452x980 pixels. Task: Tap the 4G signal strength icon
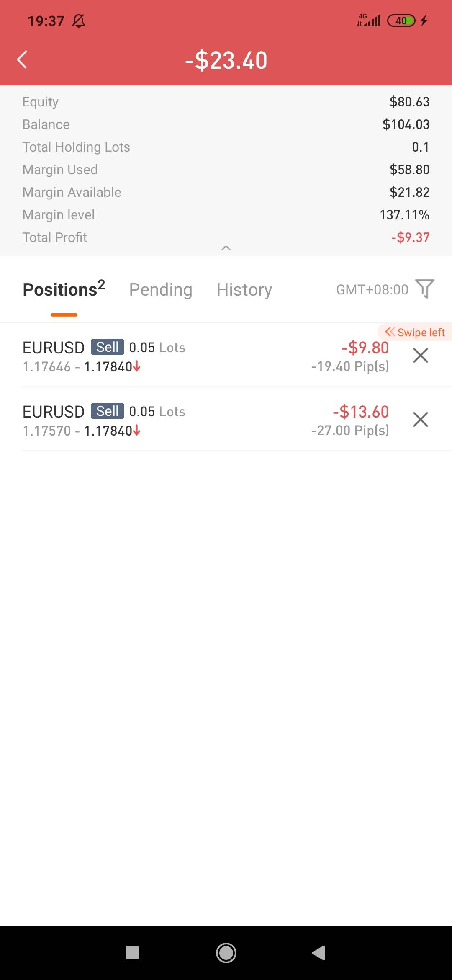369,20
